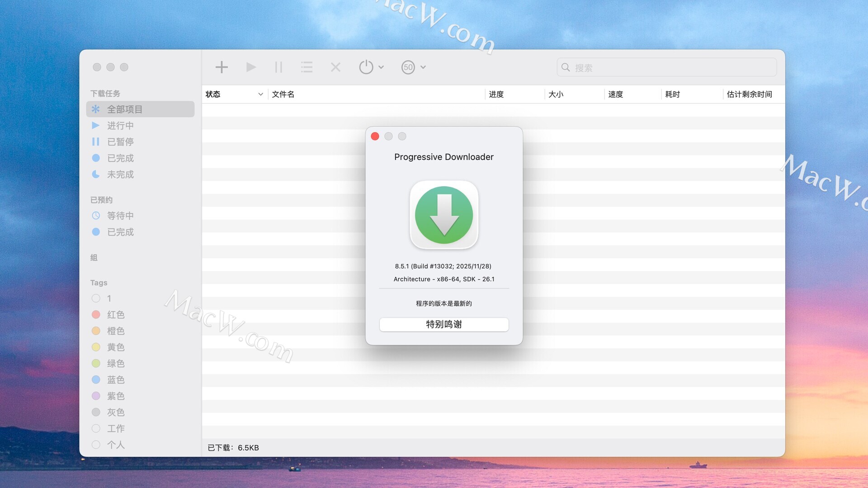Click the 文件名 column header
This screenshot has height=488, width=868.
click(x=283, y=94)
